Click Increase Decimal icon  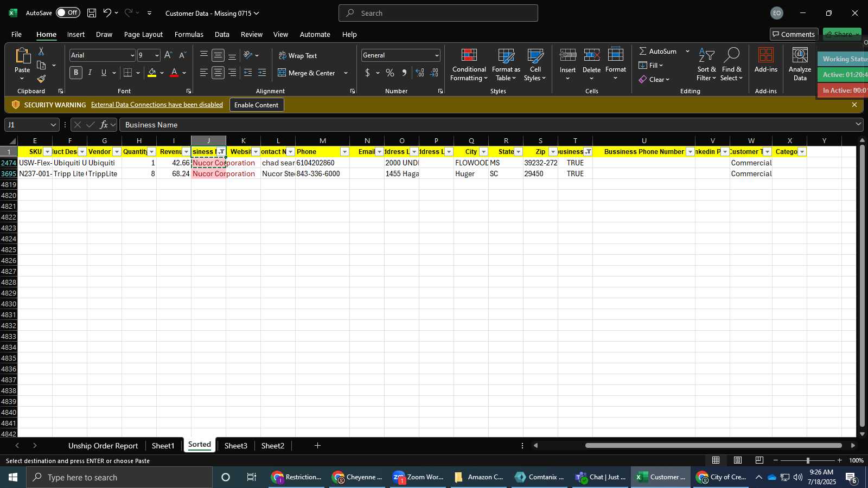(x=420, y=73)
